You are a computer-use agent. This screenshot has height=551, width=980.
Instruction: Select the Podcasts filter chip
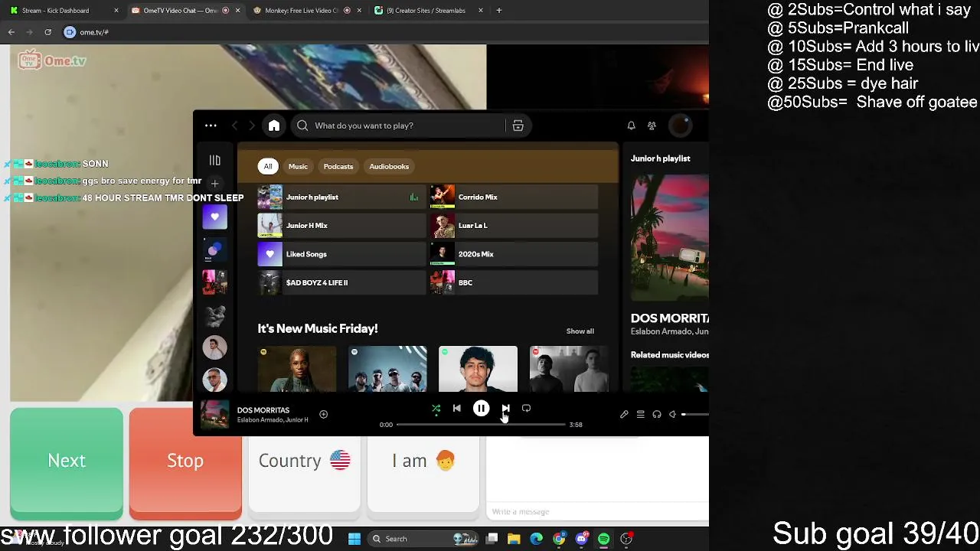338,166
